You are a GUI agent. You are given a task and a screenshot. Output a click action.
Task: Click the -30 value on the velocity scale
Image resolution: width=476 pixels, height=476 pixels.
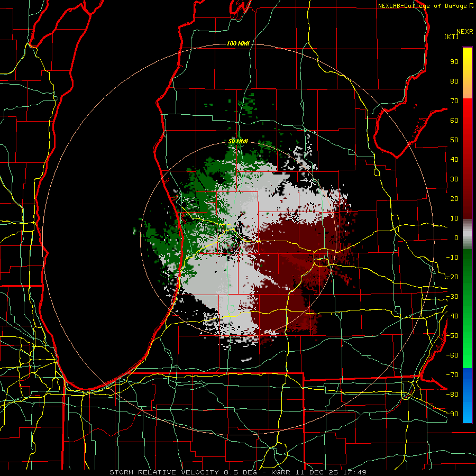pos(452,297)
